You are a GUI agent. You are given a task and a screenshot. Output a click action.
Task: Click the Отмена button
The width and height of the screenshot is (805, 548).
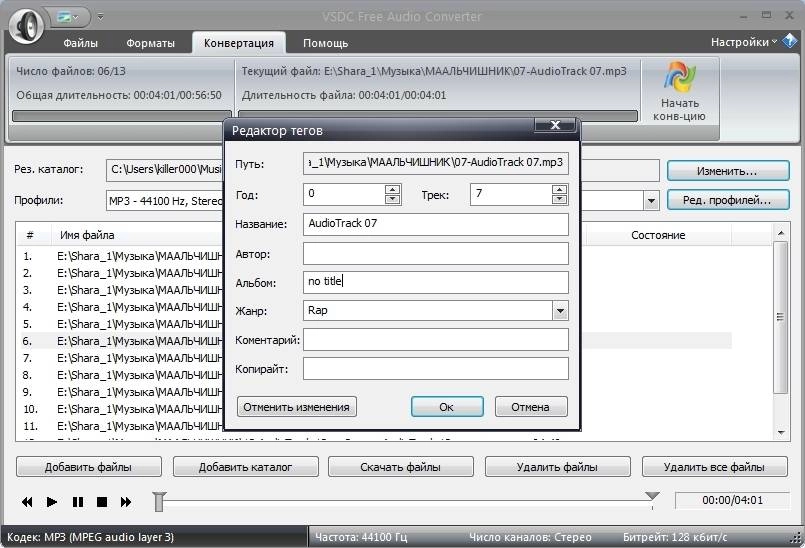[x=531, y=407]
